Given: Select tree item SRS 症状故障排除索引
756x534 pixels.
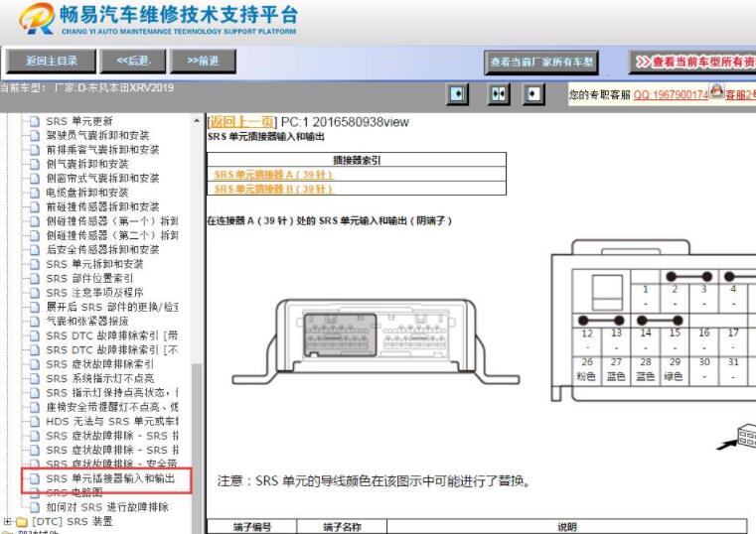Looking at the screenshot, I should coord(99,364).
